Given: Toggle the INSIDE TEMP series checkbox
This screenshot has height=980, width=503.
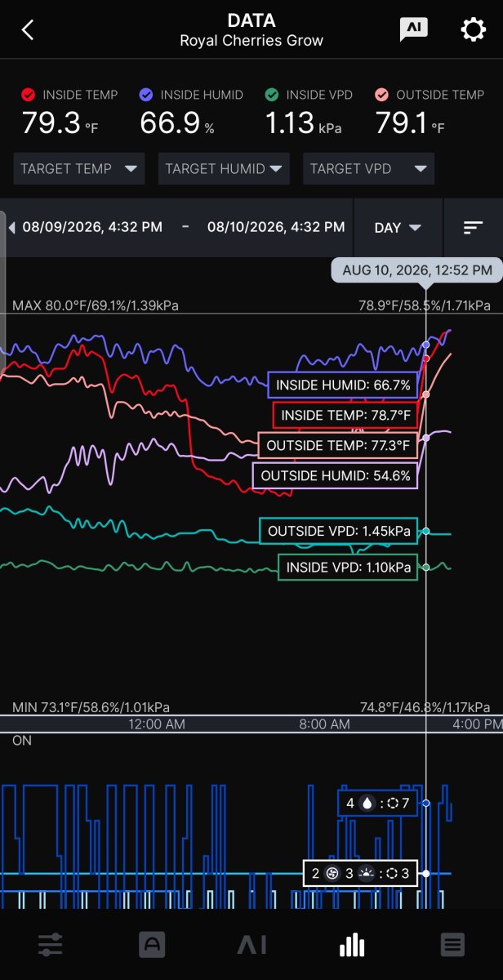Looking at the screenshot, I should coord(29,95).
